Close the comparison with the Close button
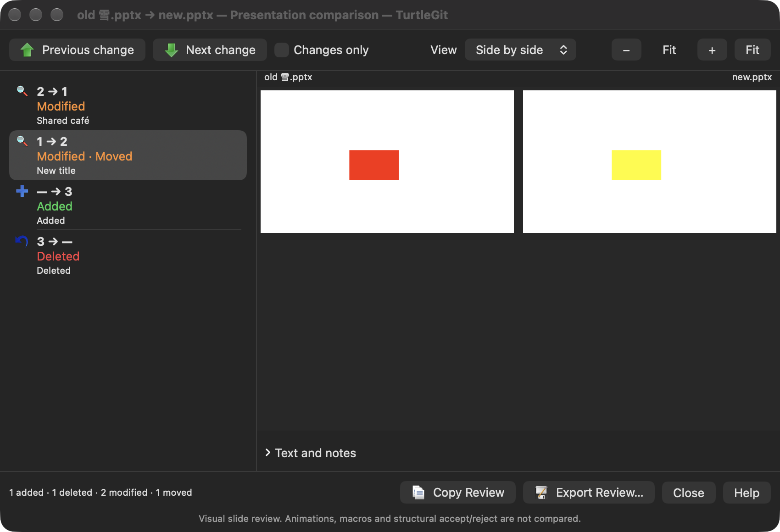 (x=689, y=493)
